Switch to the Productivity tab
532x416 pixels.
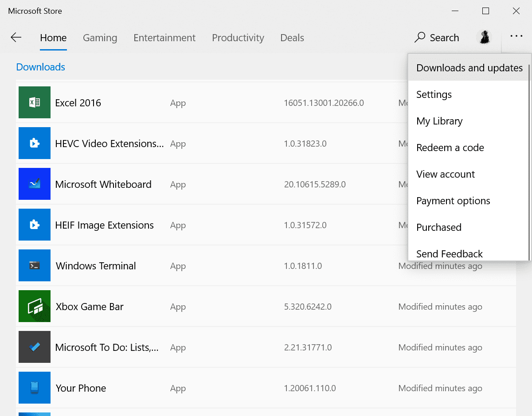pyautogui.click(x=238, y=38)
